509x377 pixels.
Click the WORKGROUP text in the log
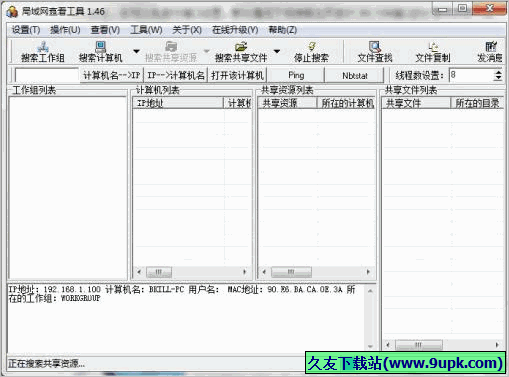(80, 298)
